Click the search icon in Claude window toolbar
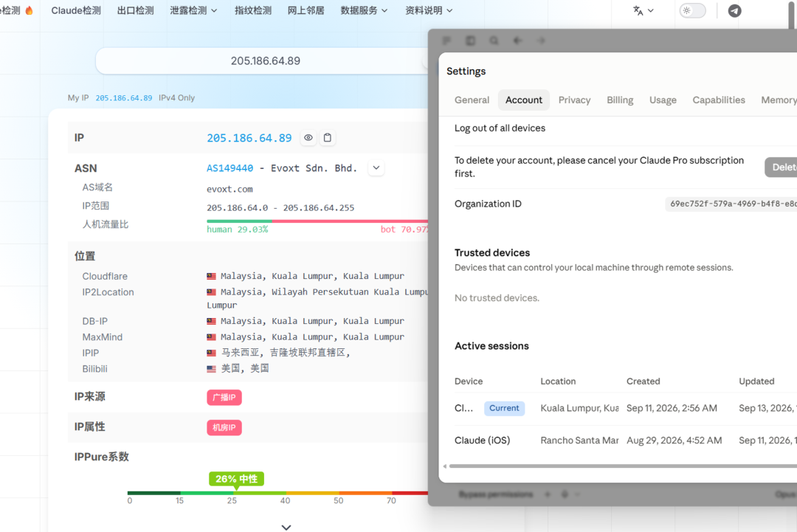This screenshot has height=532, width=797. pos(494,41)
